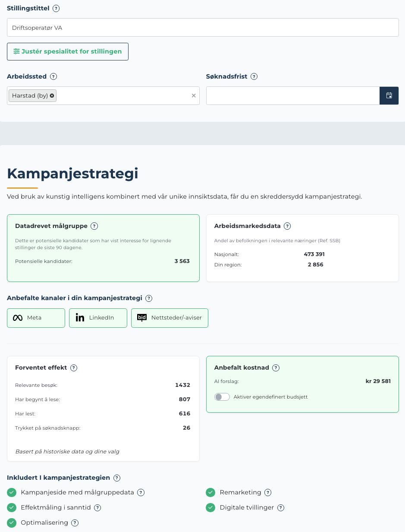Enable Aktiver egendefinert budsjett

(x=222, y=396)
